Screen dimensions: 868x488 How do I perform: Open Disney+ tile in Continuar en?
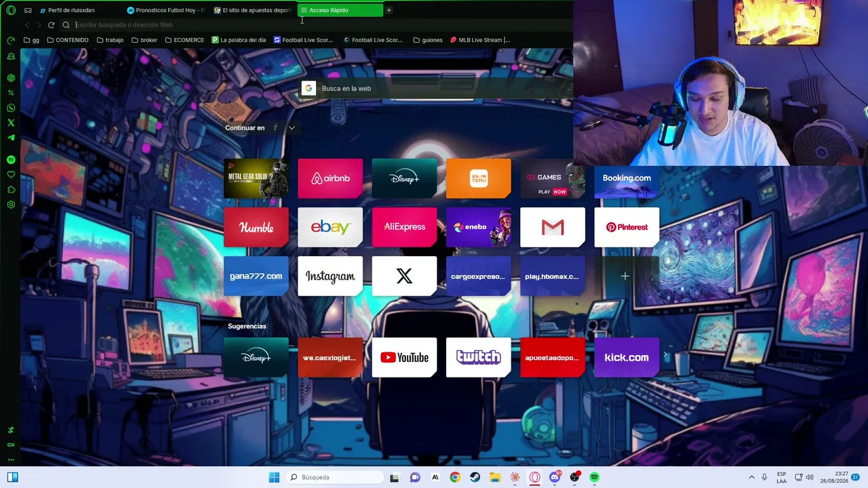404,178
